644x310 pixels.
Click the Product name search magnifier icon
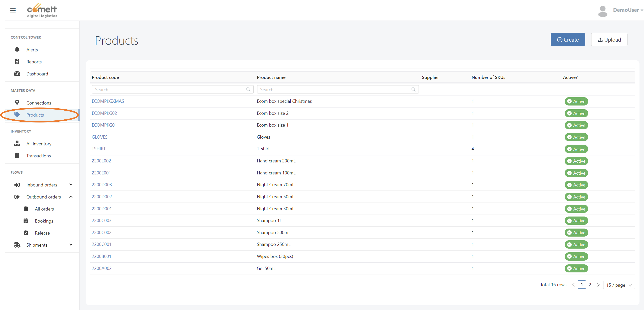(413, 89)
